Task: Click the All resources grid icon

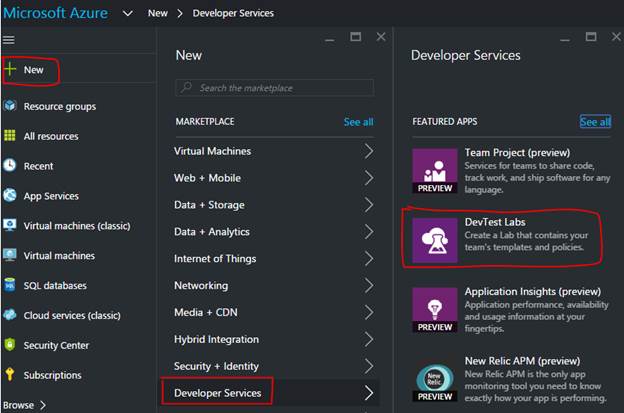Action: (10, 136)
